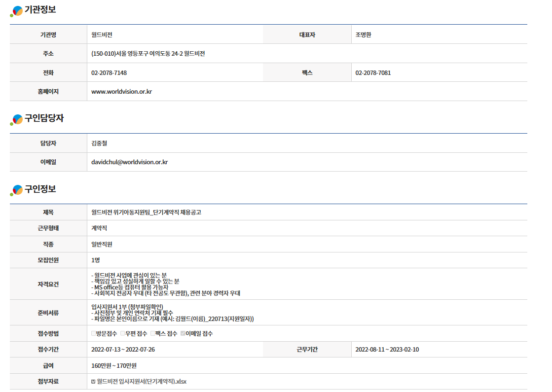The width and height of the screenshot is (552, 392).
Task: Click the 제목 row label
Action: 48,212
